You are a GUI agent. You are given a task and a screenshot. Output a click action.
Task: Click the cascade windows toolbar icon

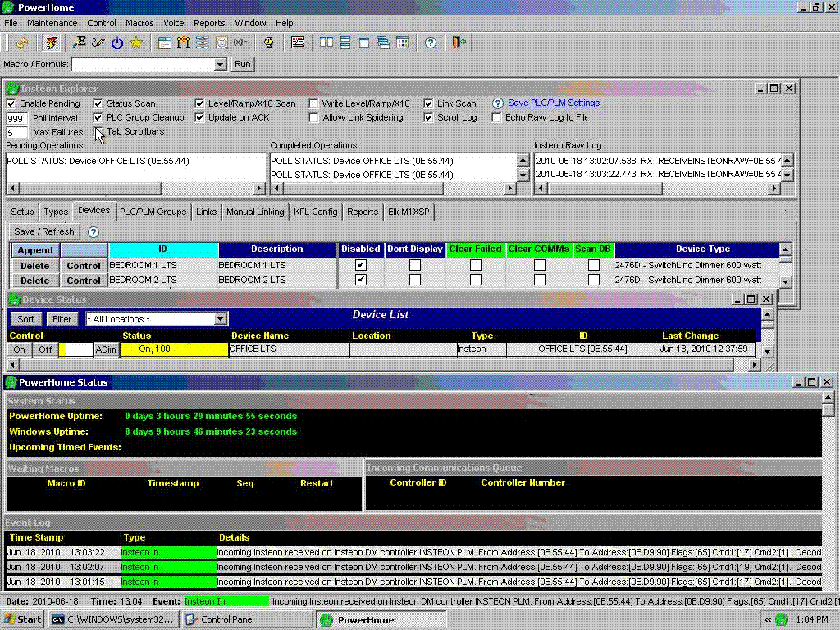point(383,43)
